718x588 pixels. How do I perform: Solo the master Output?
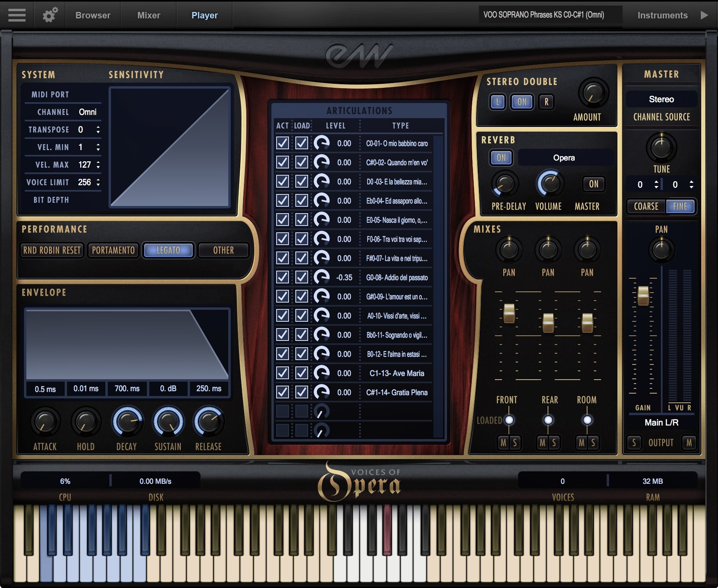click(x=634, y=443)
